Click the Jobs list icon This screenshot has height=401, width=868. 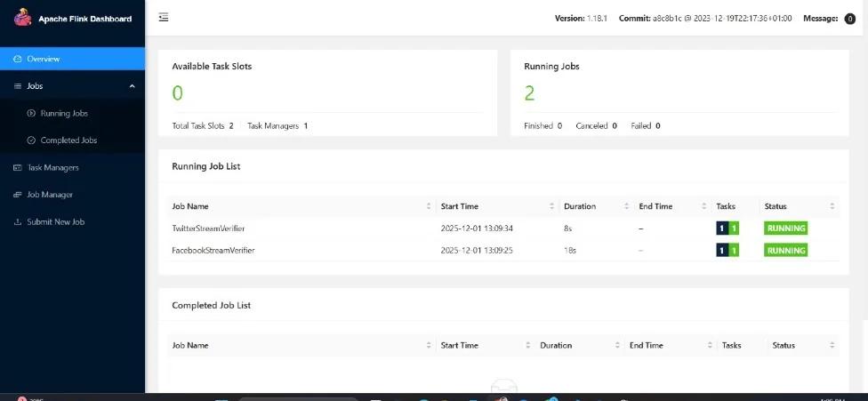point(17,86)
